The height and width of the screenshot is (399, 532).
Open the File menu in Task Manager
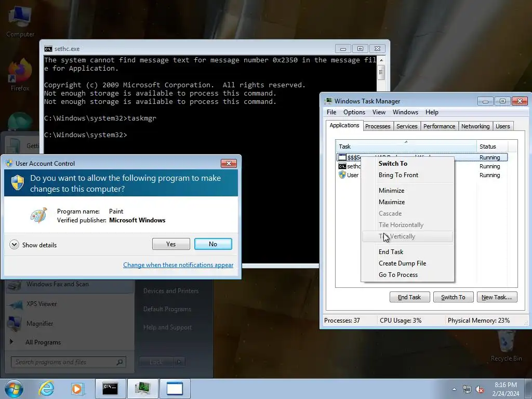point(331,112)
